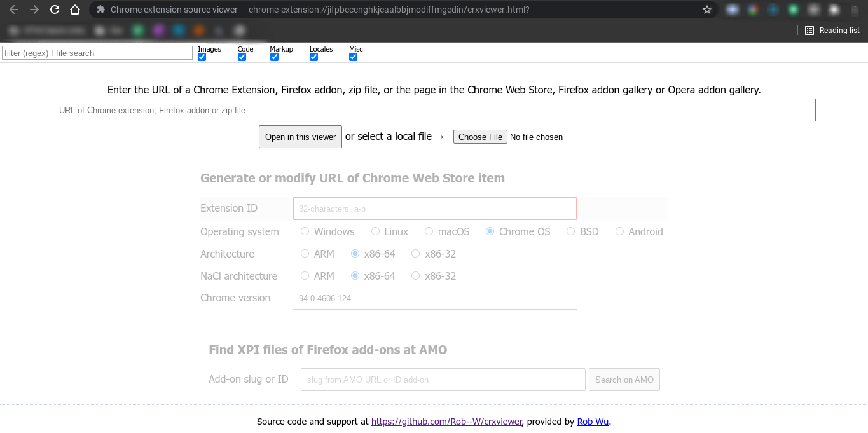Viewport: 868px width, 433px height.
Task: Disable the Misc filter checkbox
Action: tap(353, 57)
